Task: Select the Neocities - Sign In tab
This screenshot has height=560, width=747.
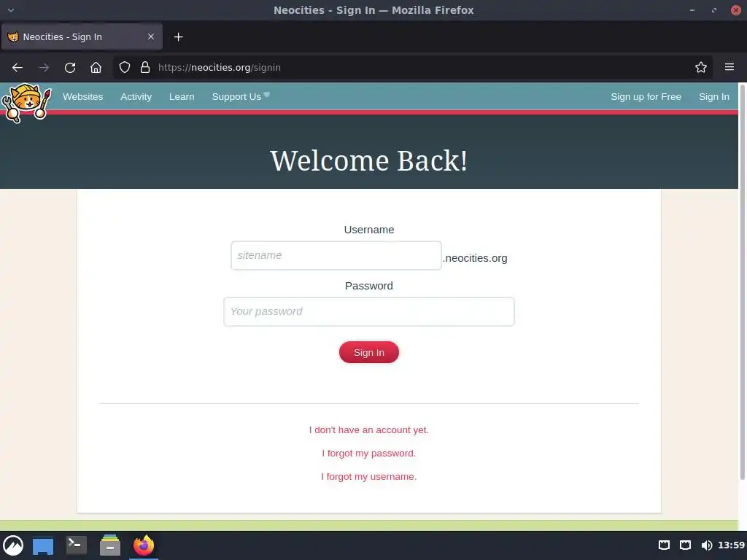Action: pos(82,36)
